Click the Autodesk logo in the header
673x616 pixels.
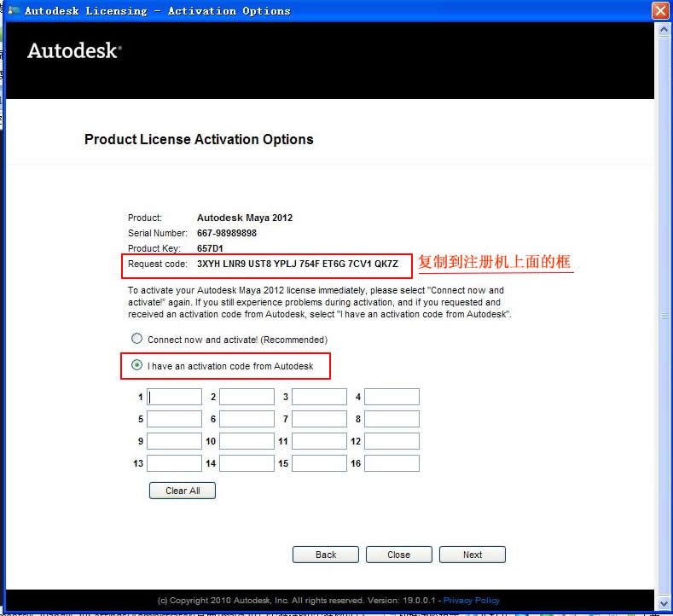tap(74, 50)
